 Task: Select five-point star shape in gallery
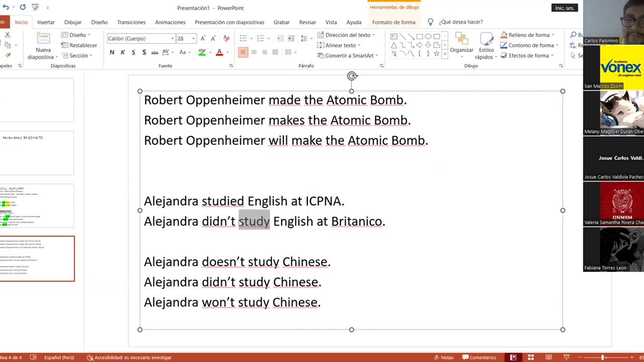[x=437, y=54]
